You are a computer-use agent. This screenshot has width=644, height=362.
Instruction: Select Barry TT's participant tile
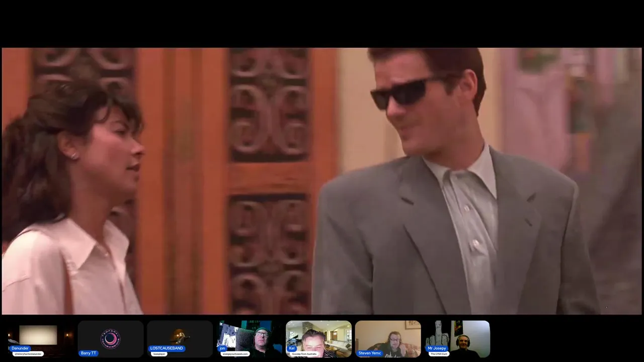click(110, 339)
